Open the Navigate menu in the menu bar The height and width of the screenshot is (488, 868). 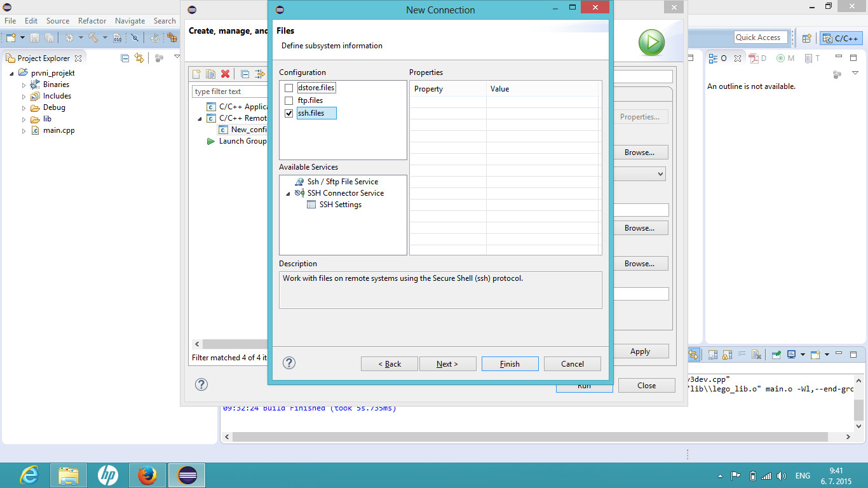130,21
